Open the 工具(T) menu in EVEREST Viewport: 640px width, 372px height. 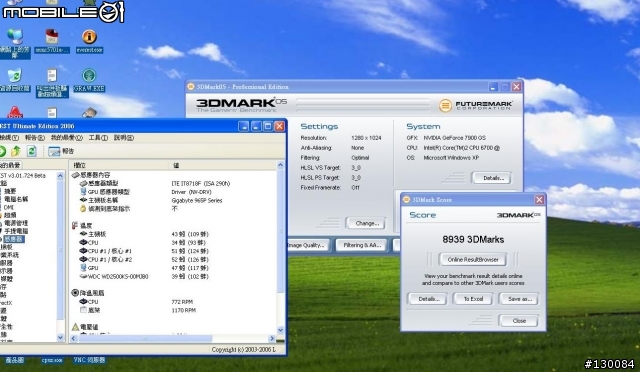pyautogui.click(x=98, y=138)
